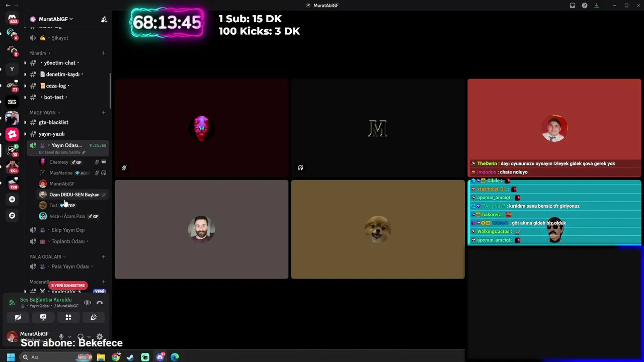This screenshot has height=362, width=644.
Task: Collapse the MAGF YAYIN category
Action: pyautogui.click(x=45, y=113)
